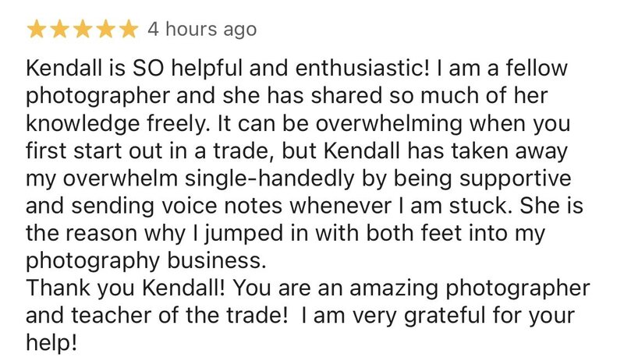Select the hyphenated word 'single-handedly'
Image resolution: width=624 pixels, height=364 pixels.
tap(269, 179)
